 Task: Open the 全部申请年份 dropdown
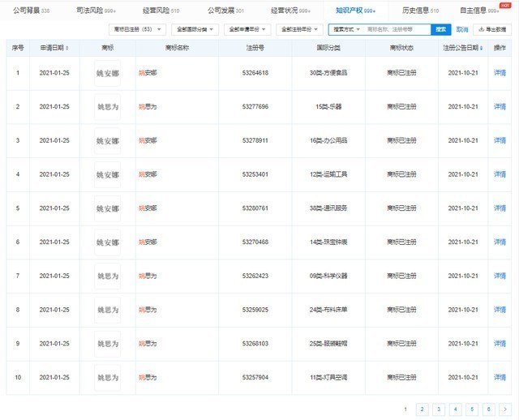(247, 29)
